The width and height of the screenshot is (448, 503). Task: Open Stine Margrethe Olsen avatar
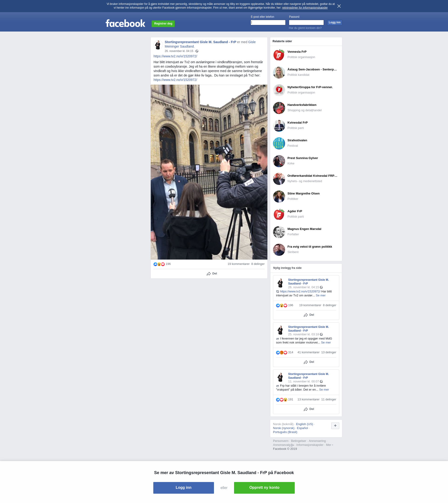click(x=279, y=196)
